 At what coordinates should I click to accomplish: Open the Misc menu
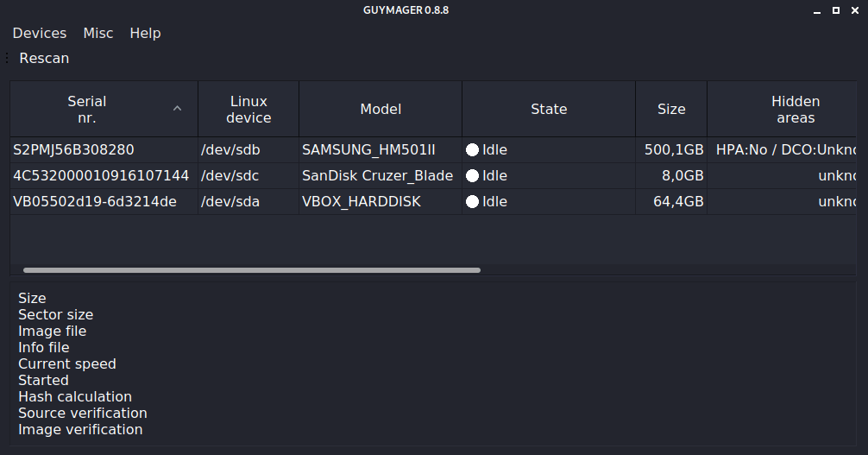[98, 33]
